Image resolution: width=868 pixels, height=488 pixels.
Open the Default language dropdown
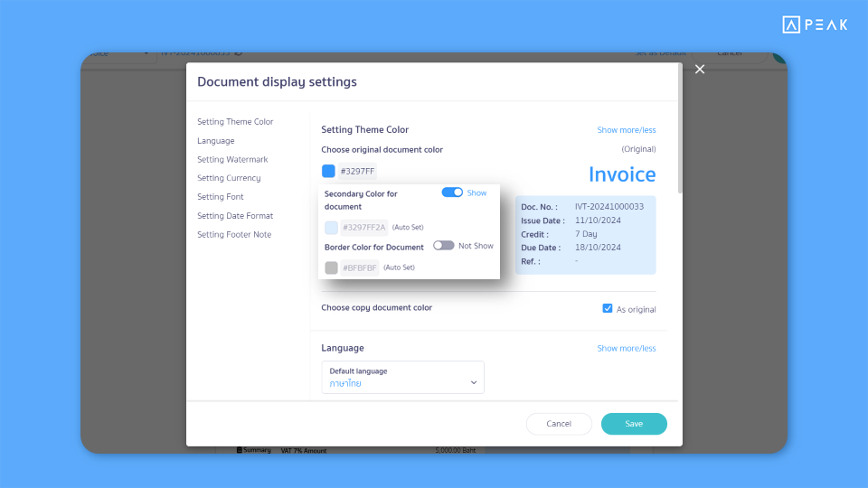(402, 378)
